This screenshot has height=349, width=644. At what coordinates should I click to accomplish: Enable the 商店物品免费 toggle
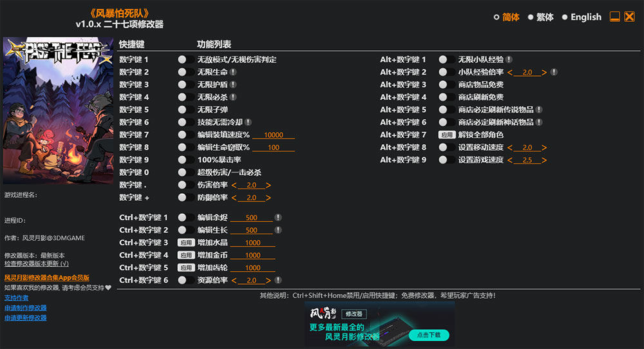(446, 84)
